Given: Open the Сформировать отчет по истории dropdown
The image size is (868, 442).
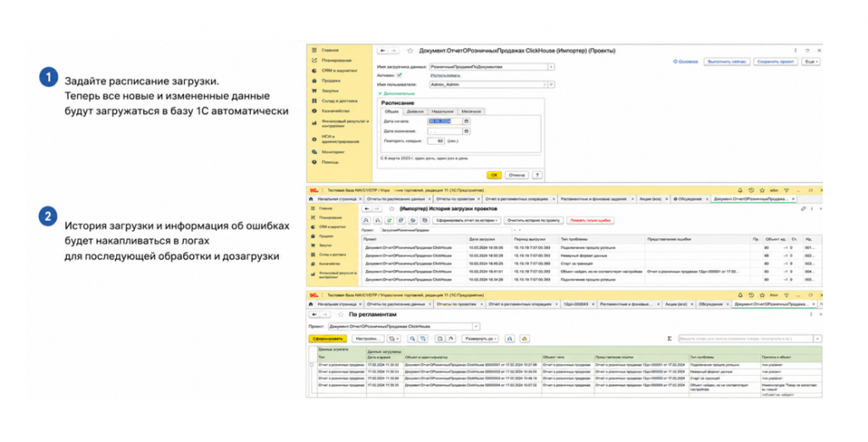Looking at the screenshot, I should 467,220.
